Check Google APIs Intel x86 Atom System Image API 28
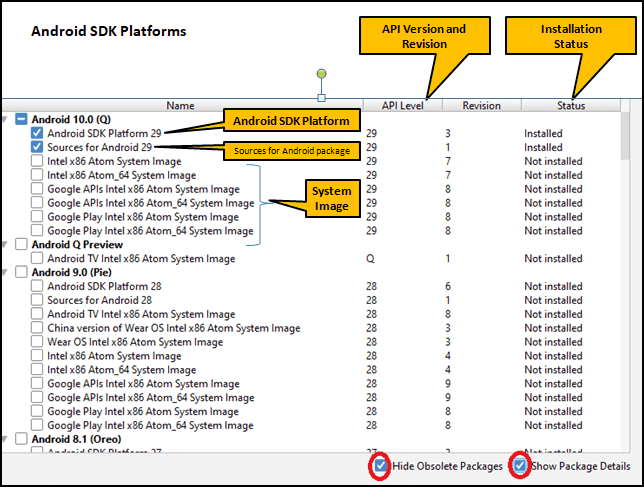This screenshot has height=487, width=644. pos(37,384)
